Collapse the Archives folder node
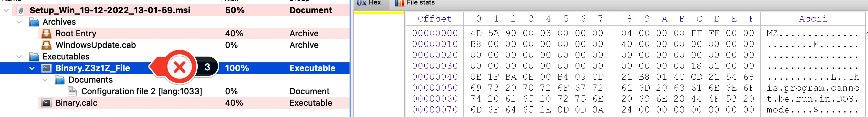 [x=19, y=22]
